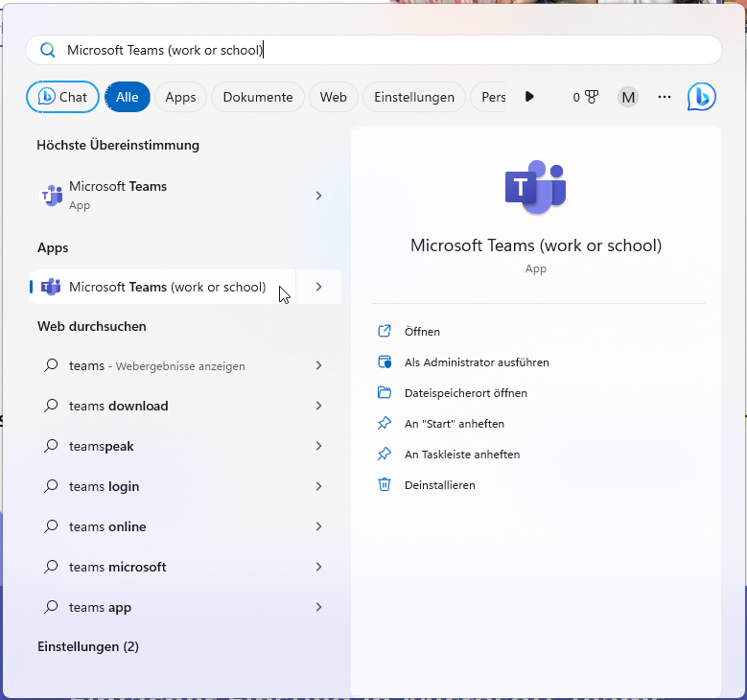Open the Bing icon at top right

(702, 97)
